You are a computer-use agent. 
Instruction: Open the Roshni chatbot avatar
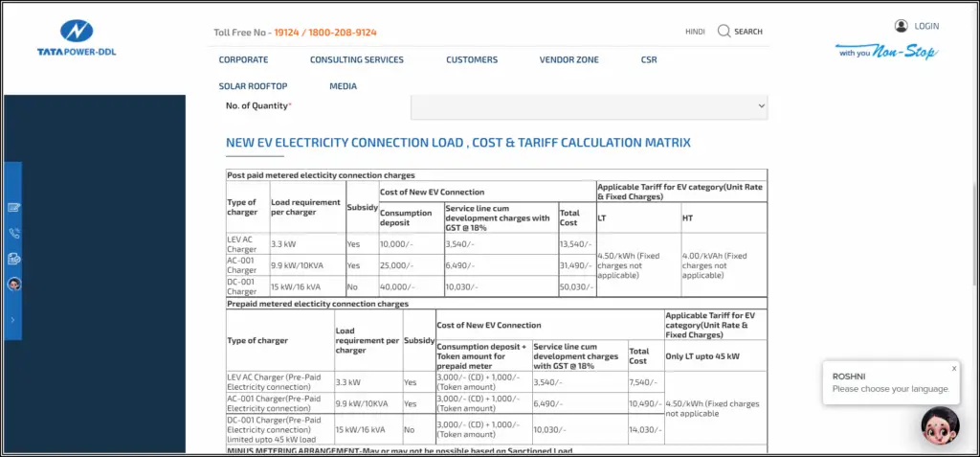[940, 425]
